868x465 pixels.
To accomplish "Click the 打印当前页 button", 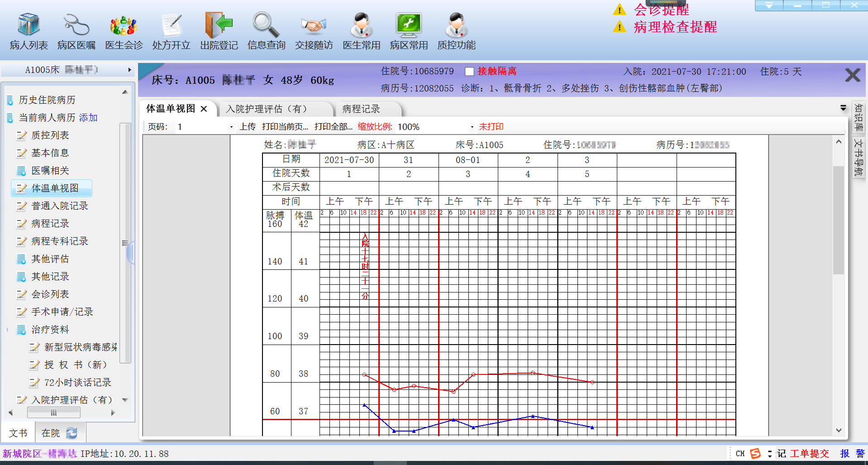I will 285,127.
